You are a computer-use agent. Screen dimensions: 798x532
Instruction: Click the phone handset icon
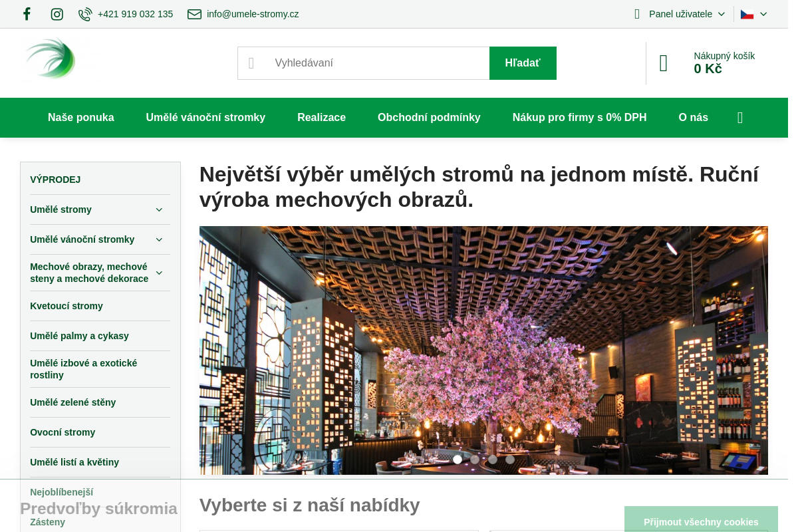[x=85, y=14]
